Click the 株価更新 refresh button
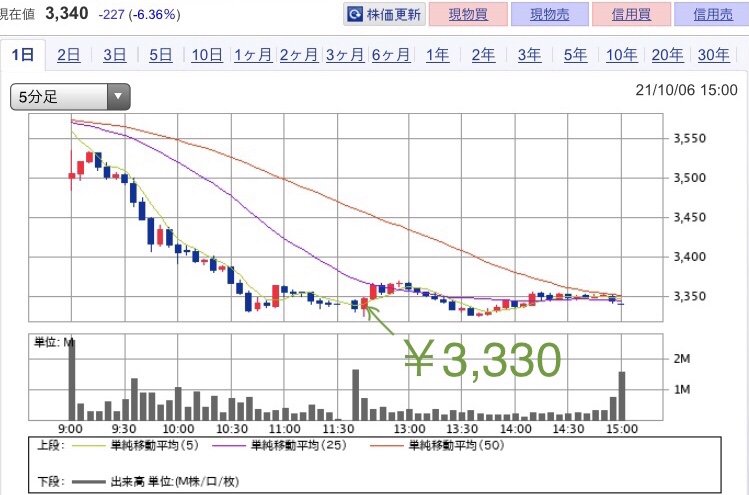 click(x=384, y=14)
